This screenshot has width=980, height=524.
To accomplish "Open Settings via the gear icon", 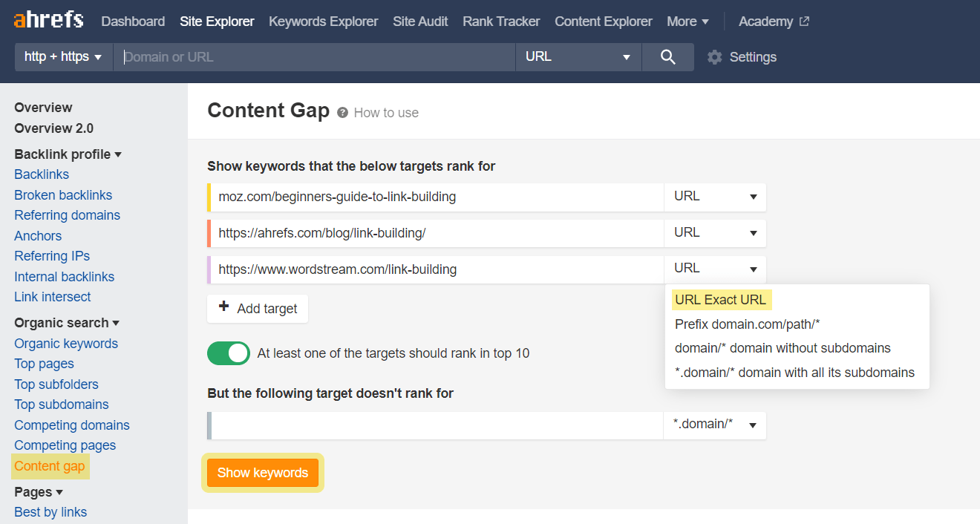I will tap(714, 56).
